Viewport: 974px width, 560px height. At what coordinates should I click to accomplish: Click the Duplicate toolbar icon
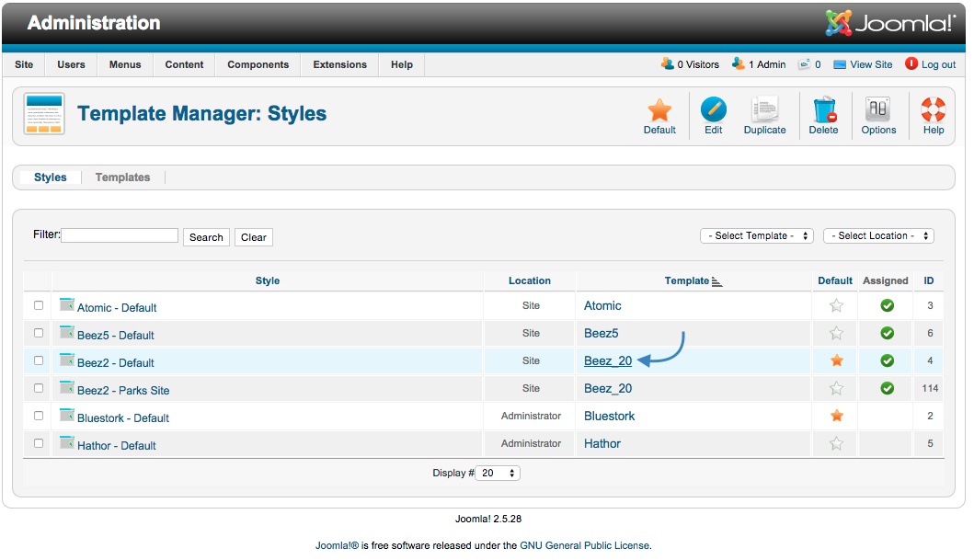point(764,109)
